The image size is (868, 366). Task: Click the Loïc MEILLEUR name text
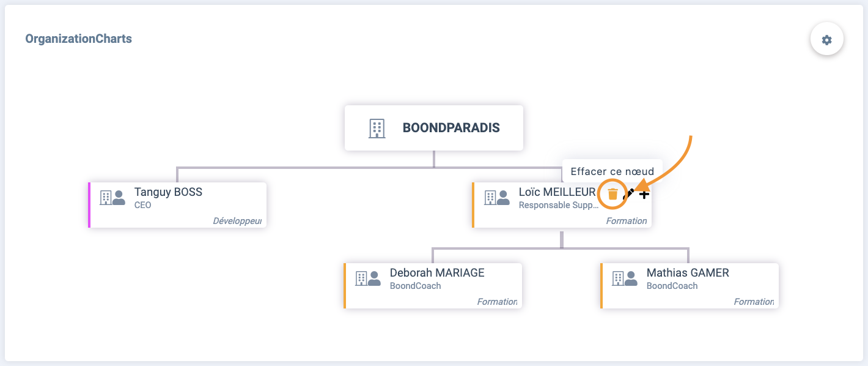click(x=557, y=192)
